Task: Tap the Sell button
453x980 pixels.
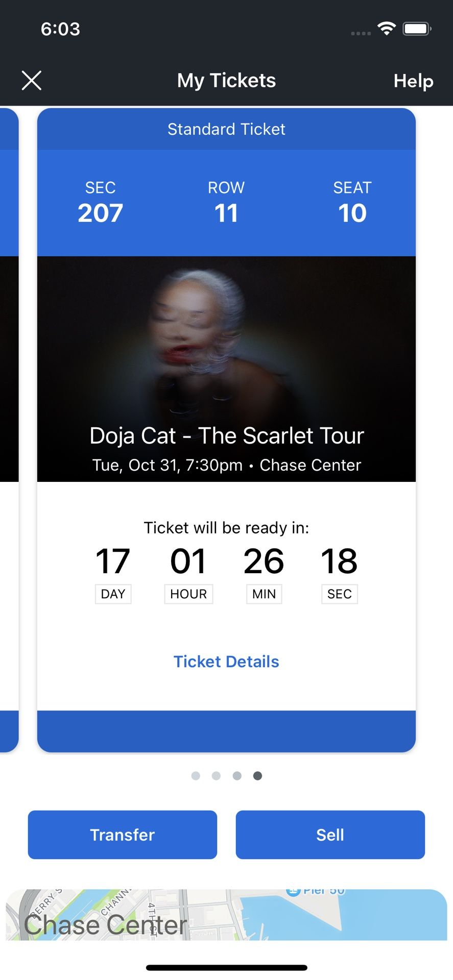Action: [330, 835]
